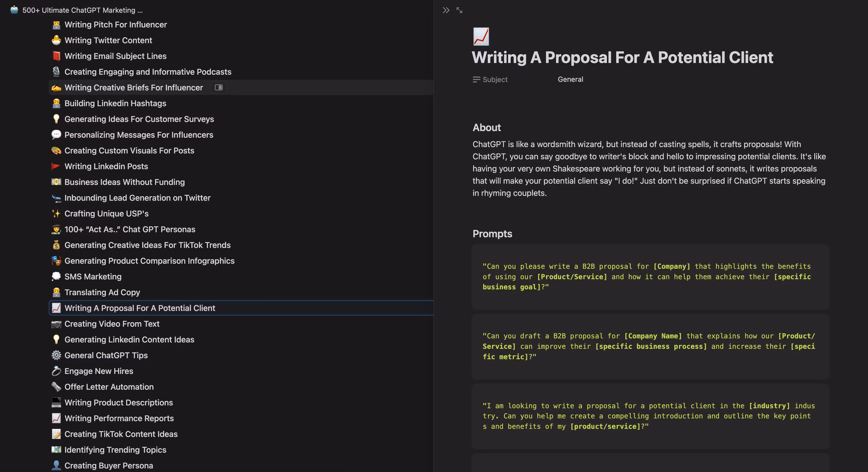The width and height of the screenshot is (868, 472).
Task: Open Creating Video From Text
Action: click(112, 324)
